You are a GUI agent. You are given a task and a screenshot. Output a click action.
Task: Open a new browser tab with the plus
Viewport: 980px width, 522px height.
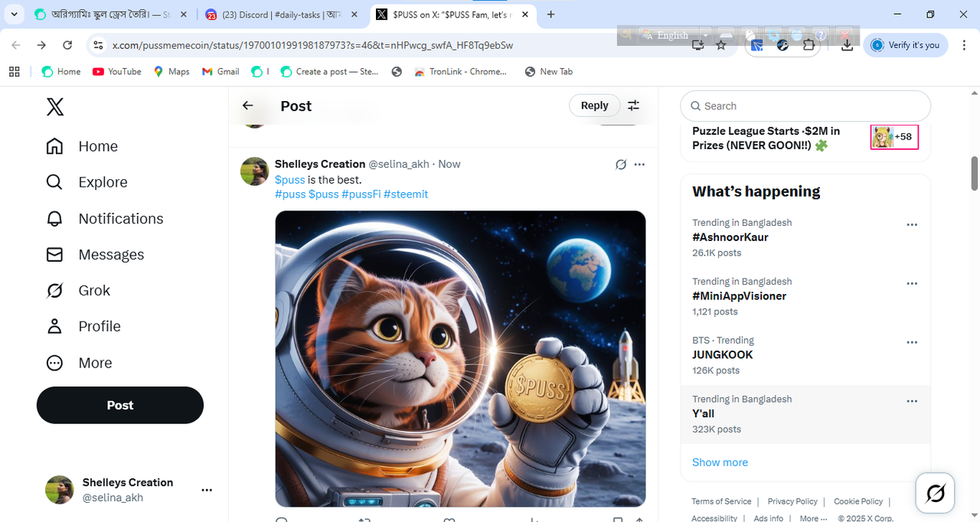coord(550,14)
